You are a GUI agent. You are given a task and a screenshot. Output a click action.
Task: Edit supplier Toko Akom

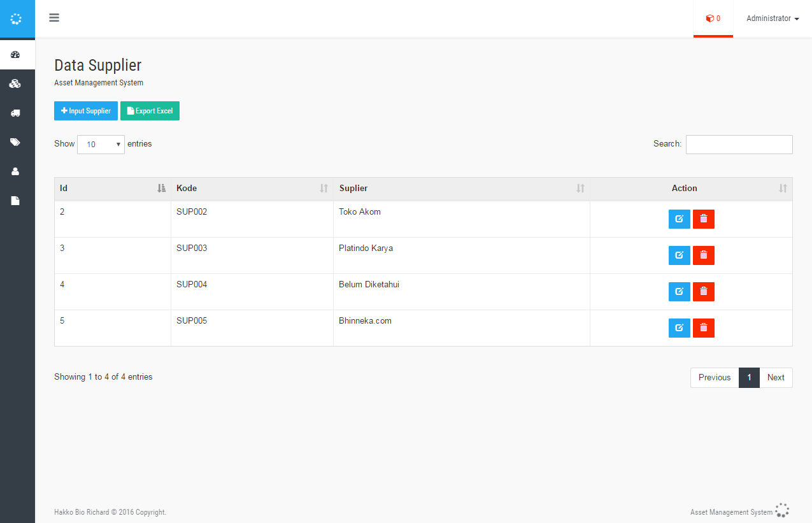(x=679, y=219)
